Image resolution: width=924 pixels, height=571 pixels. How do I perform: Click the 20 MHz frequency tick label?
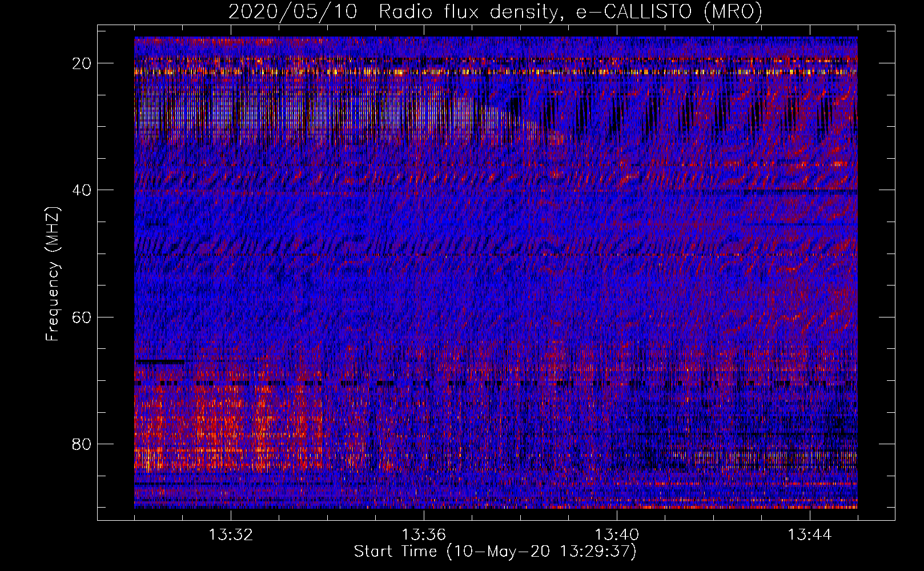pyautogui.click(x=82, y=63)
